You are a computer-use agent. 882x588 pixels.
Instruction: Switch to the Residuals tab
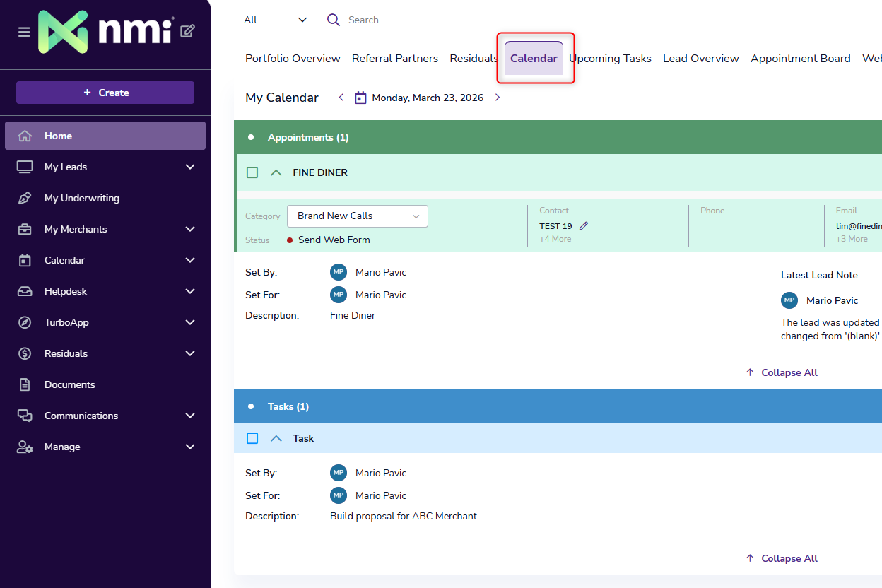coord(474,59)
